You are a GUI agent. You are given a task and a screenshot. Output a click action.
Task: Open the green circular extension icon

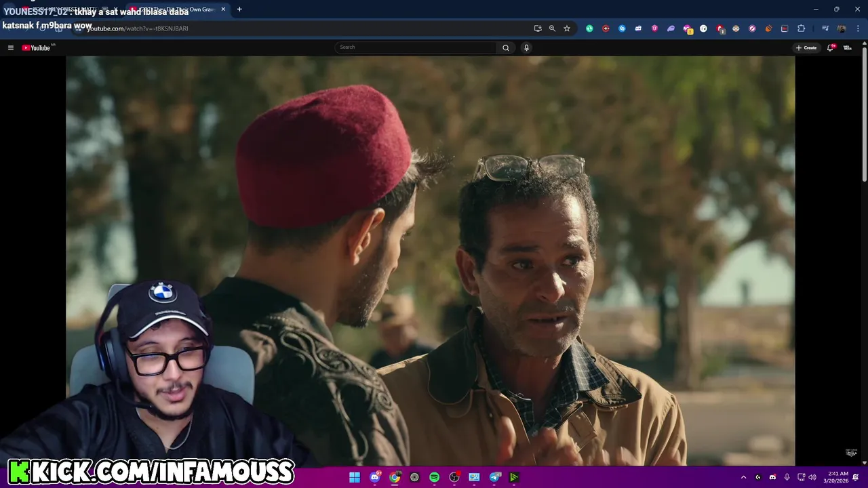[x=589, y=28]
